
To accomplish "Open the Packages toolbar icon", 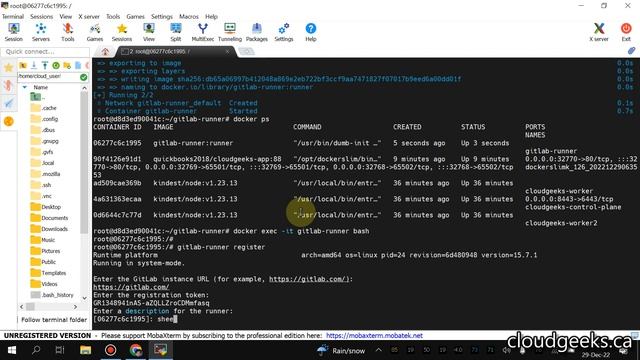I will click(x=257, y=32).
